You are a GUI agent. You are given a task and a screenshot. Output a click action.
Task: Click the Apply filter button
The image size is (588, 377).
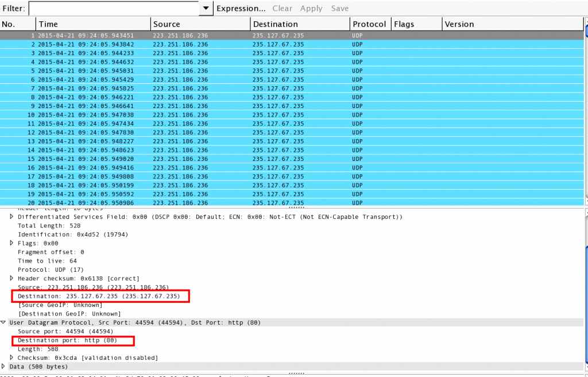tap(311, 8)
